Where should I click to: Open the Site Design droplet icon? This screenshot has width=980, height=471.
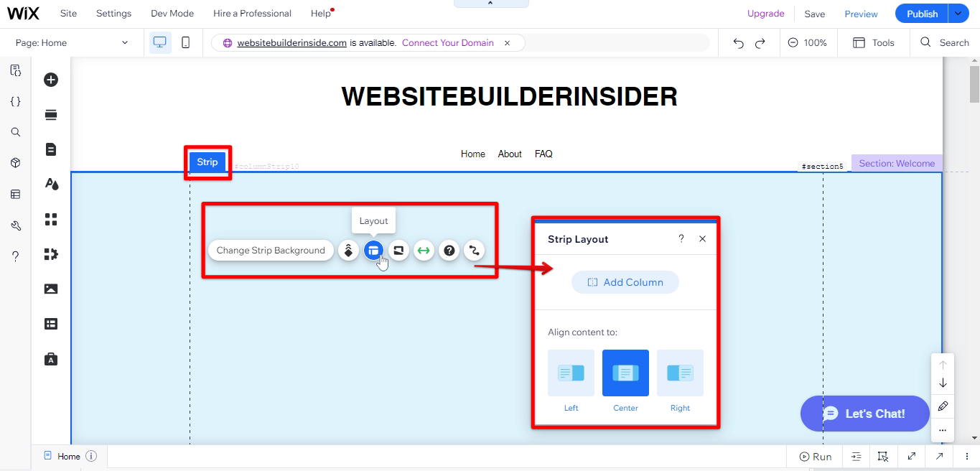(x=51, y=184)
